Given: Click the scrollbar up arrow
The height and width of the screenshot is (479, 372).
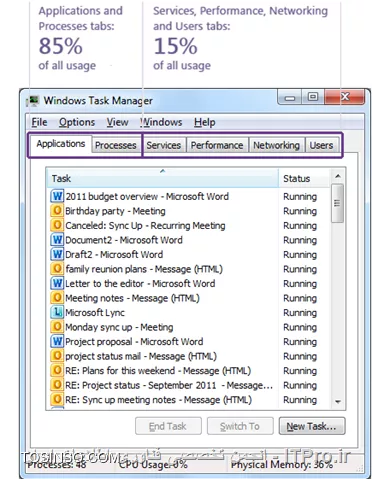Looking at the screenshot, I should [x=338, y=176].
